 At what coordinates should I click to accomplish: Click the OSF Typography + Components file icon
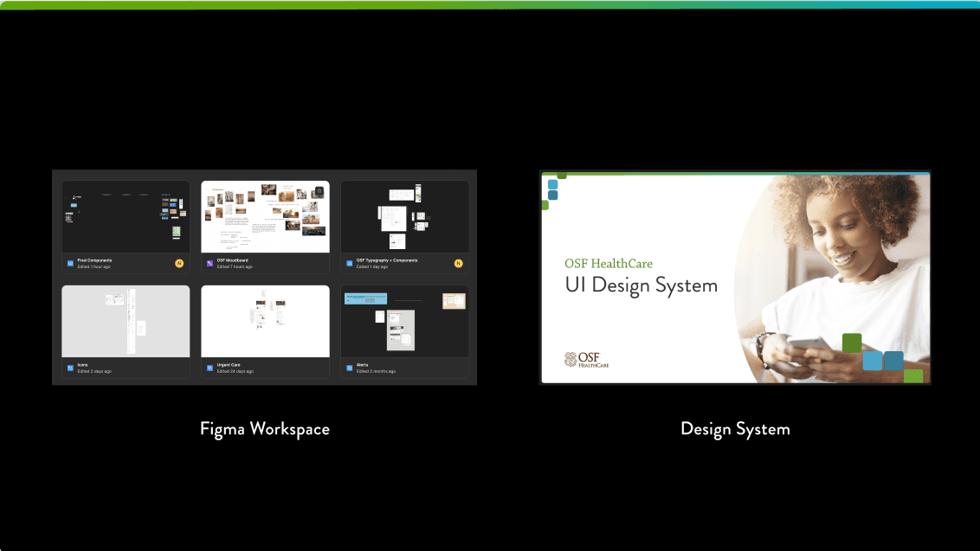coord(350,264)
